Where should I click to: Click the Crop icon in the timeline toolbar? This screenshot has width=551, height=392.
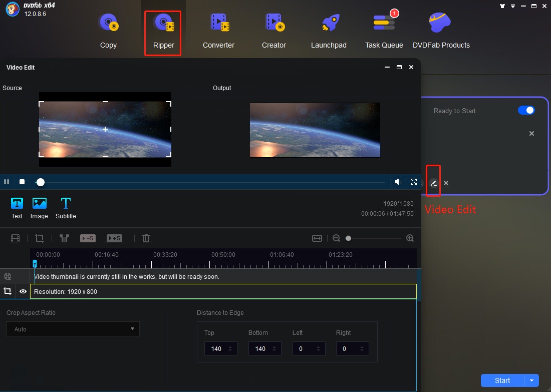[40, 238]
